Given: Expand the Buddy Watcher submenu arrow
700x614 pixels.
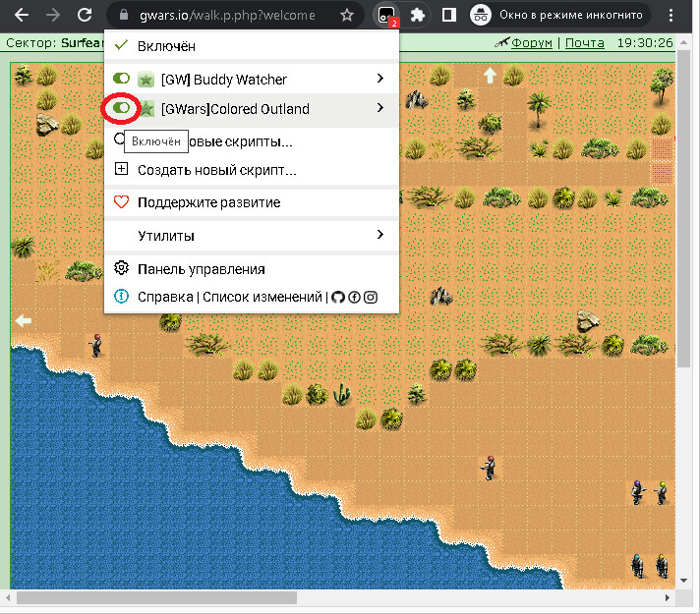Looking at the screenshot, I should 379,79.
